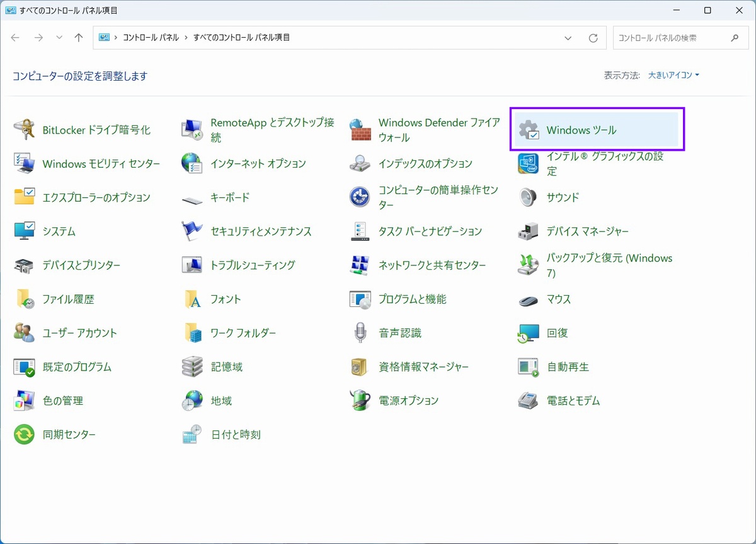Open 地域 globe clock icon

pos(192,401)
